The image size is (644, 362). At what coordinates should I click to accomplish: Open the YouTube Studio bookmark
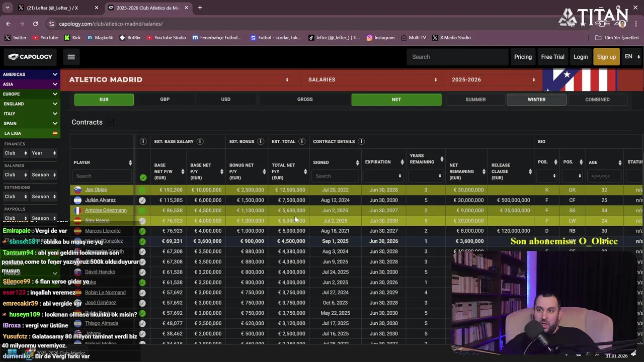tap(167, 38)
